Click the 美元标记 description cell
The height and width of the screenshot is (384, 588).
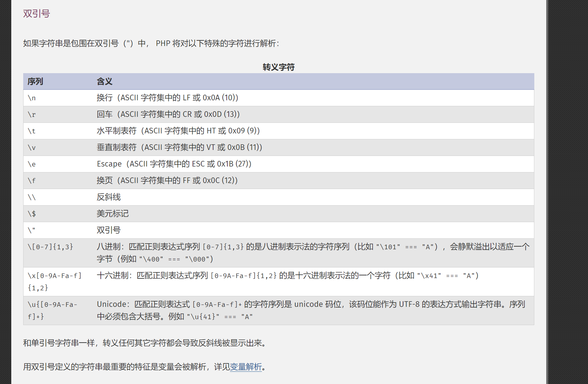click(112, 214)
